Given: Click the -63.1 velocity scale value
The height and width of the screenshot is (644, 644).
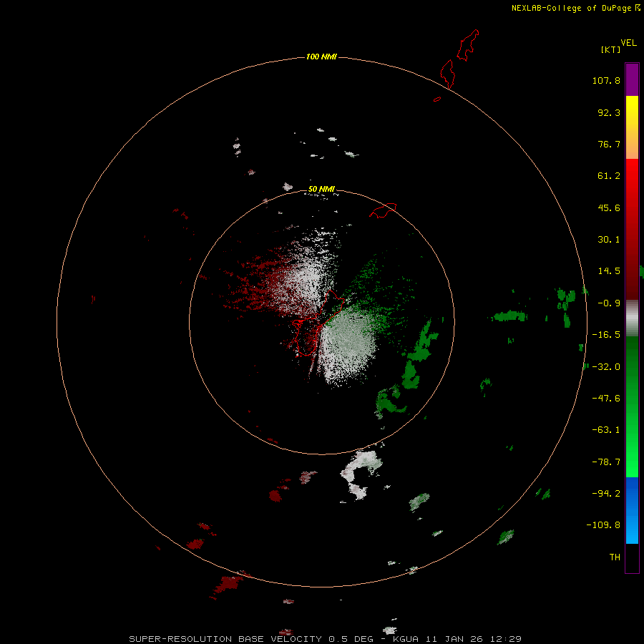Looking at the screenshot, I should [x=606, y=430].
